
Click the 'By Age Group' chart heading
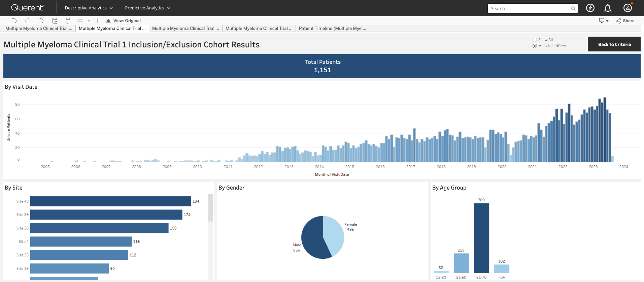[x=449, y=188]
